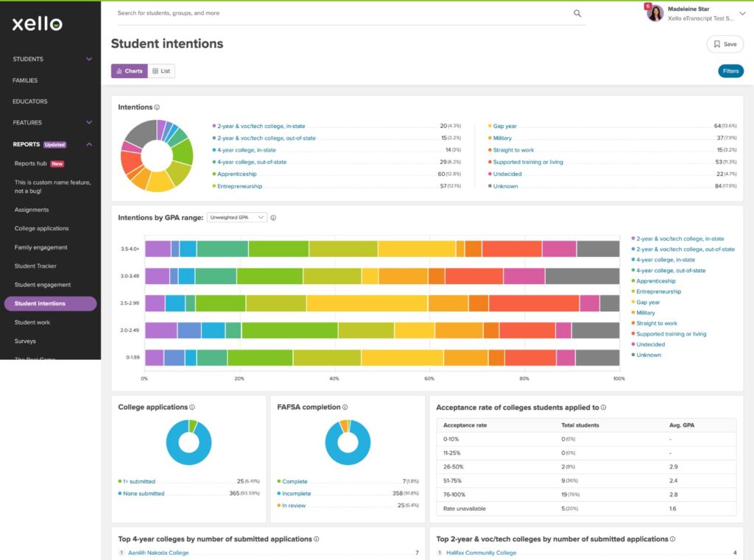This screenshot has height=560, width=754.
Task: Click FAFSA Complete link
Action: (295, 481)
